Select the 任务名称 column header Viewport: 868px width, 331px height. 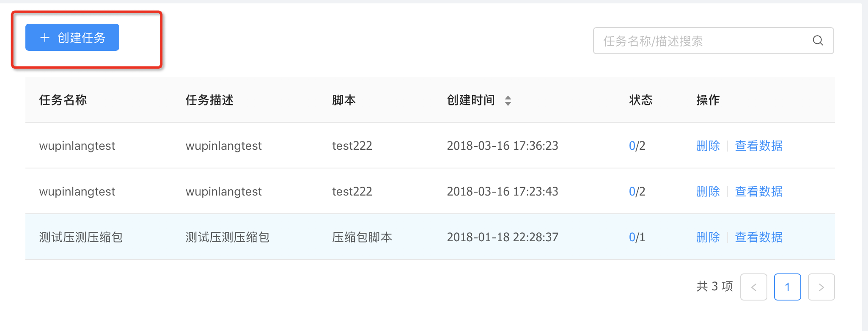[62, 100]
